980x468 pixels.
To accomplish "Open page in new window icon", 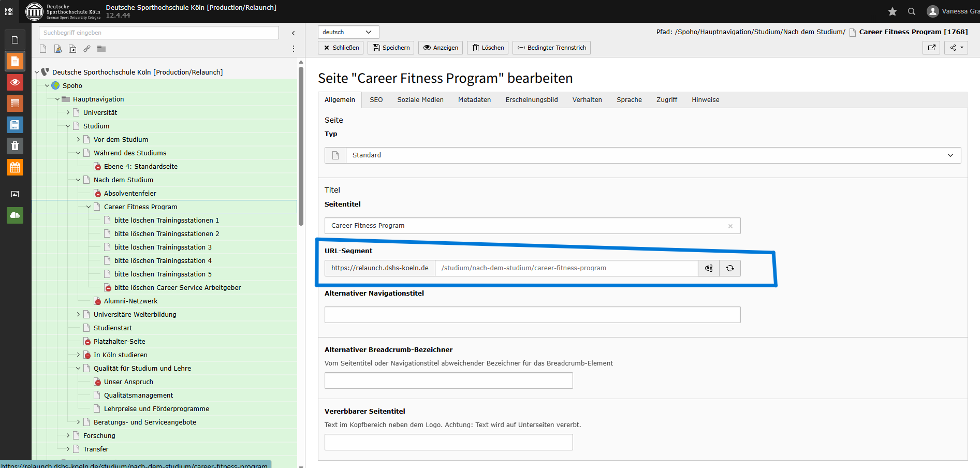I will click(931, 48).
